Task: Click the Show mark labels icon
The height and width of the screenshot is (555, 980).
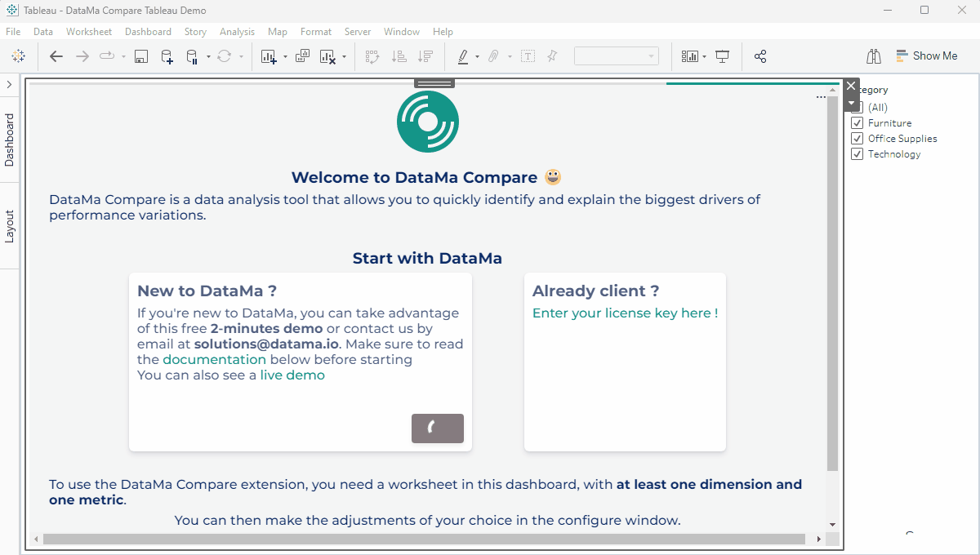Action: point(528,56)
